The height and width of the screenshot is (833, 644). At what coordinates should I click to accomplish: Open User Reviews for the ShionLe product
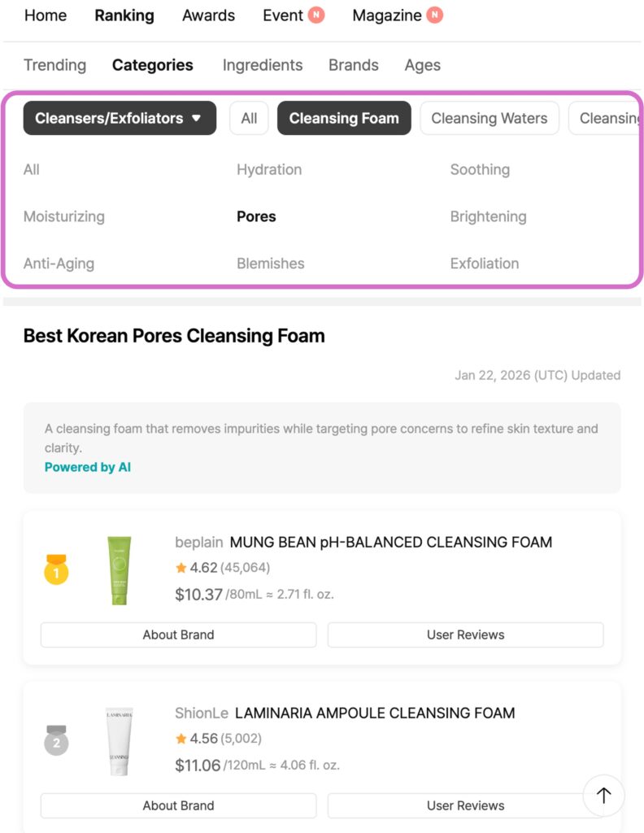[465, 805]
